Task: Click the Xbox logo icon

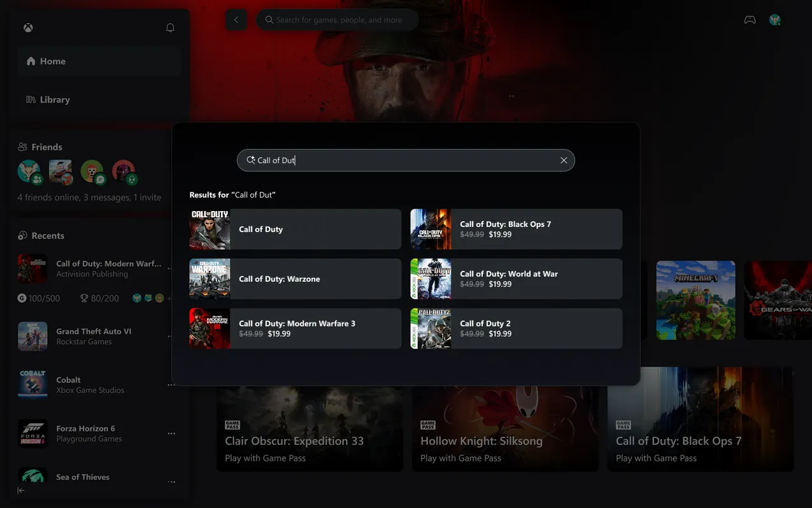Action: [29, 28]
